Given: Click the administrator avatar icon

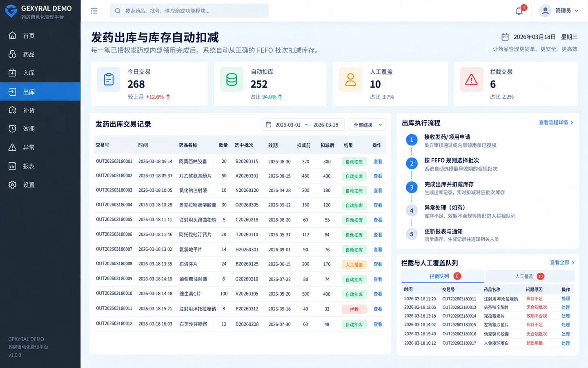Looking at the screenshot, I should point(545,11).
